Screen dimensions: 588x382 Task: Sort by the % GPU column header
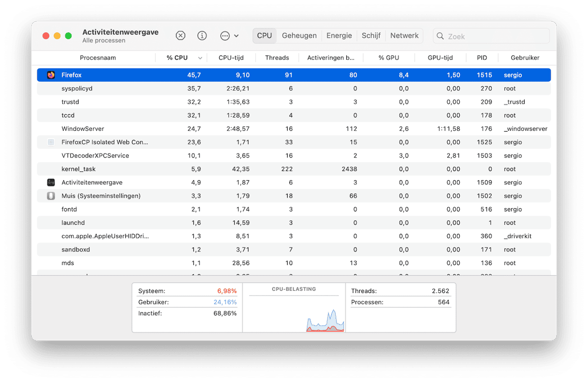389,58
